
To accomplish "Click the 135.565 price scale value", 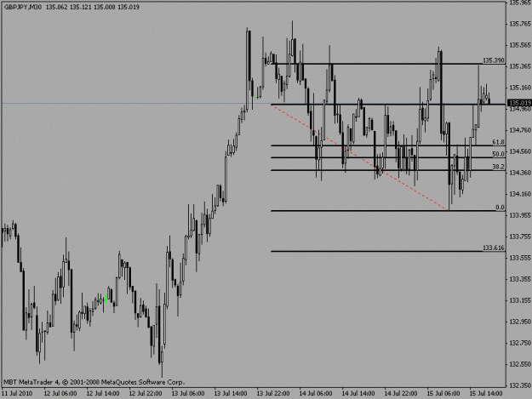I will click(x=520, y=45).
